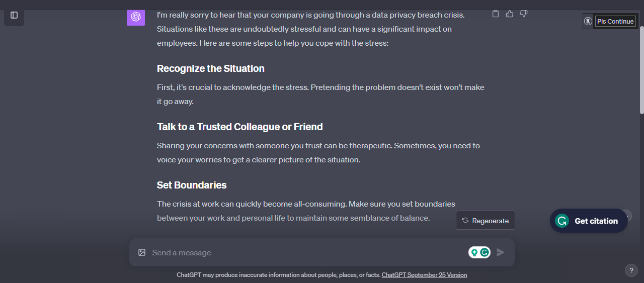Send the message with the arrow icon

click(x=501, y=252)
